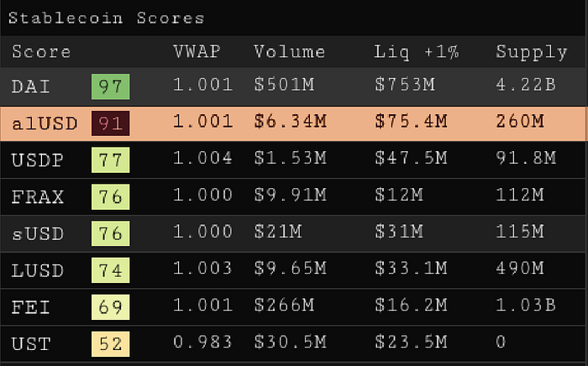588x366 pixels.
Task: Click alUSD supply 260M
Action: click(520, 121)
